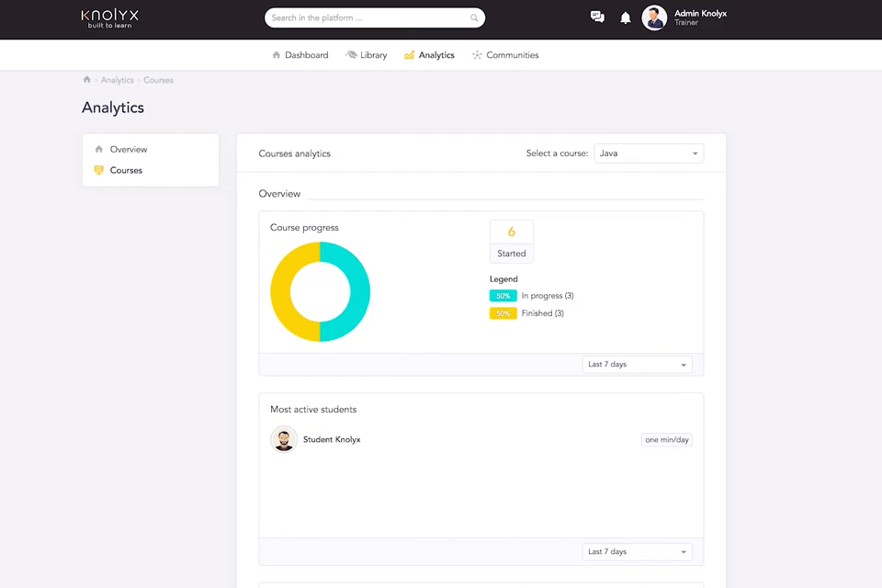Click the Knolyx logo
The image size is (882, 588).
tap(109, 18)
